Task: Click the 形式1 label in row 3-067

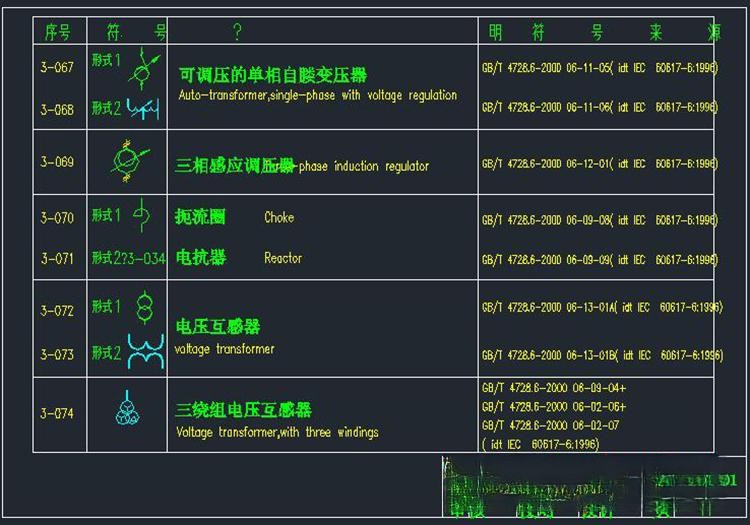Action: point(106,60)
